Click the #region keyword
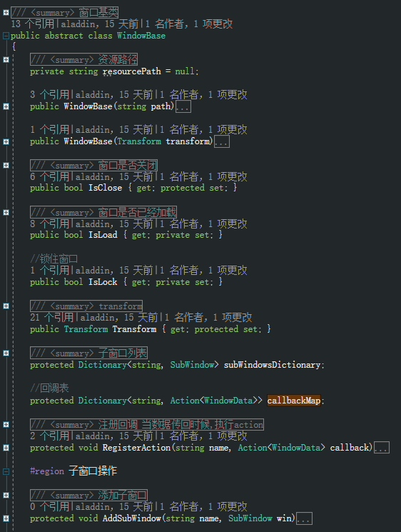401x532 pixels. pyautogui.click(x=47, y=471)
